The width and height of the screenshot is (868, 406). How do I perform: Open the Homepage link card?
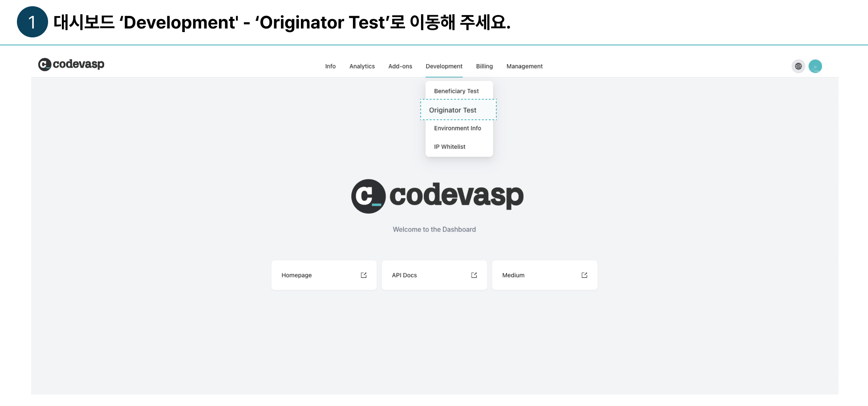tap(324, 275)
